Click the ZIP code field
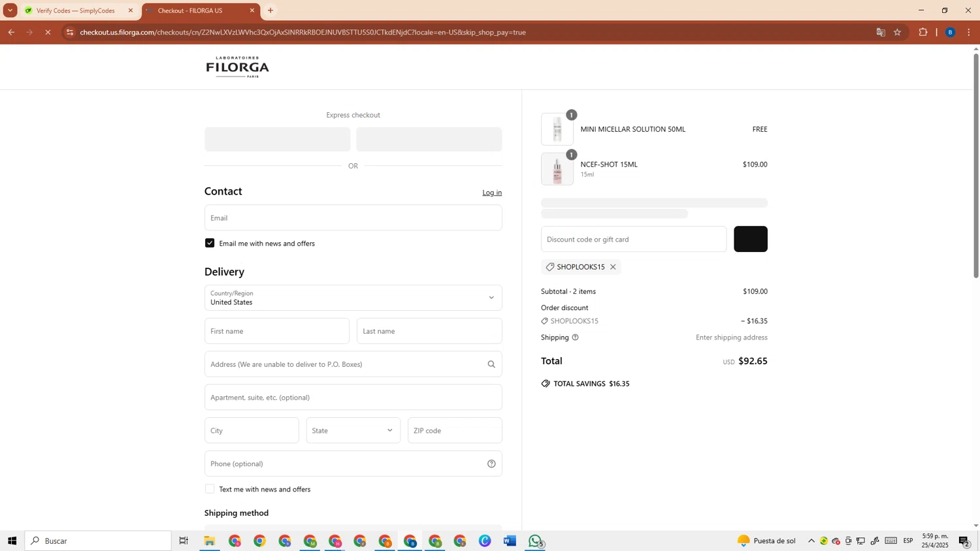The image size is (980, 551). click(x=455, y=430)
